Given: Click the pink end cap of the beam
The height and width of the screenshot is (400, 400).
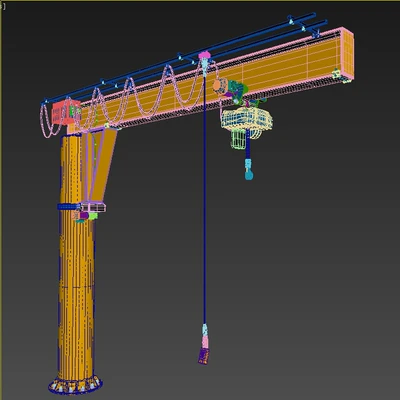Looking at the screenshot, I should (347, 54).
